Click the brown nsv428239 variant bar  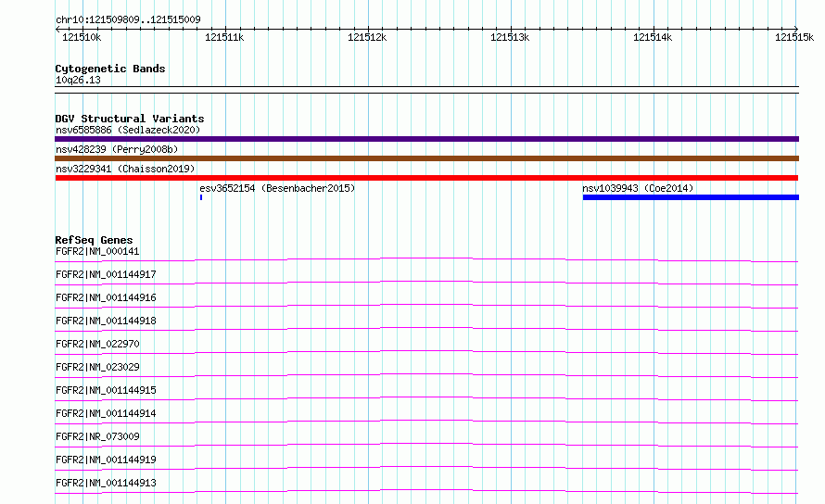426,158
